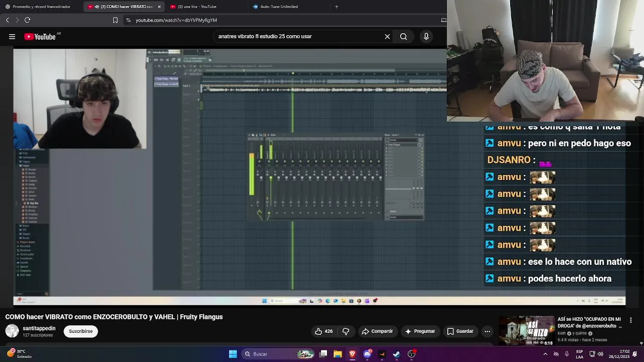Screen dimensions: 644x362
Task: Open the Windows Start menu
Action: (x=233, y=354)
